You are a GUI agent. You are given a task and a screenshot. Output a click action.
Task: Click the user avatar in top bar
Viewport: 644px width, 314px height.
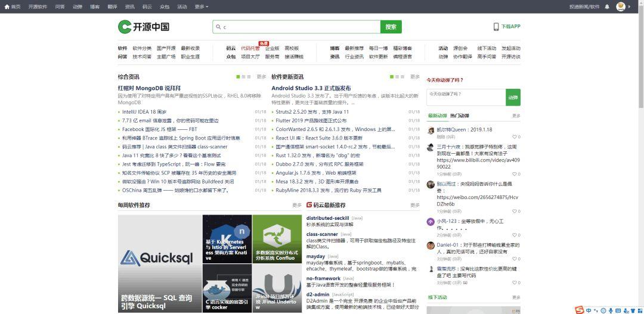(621, 7)
